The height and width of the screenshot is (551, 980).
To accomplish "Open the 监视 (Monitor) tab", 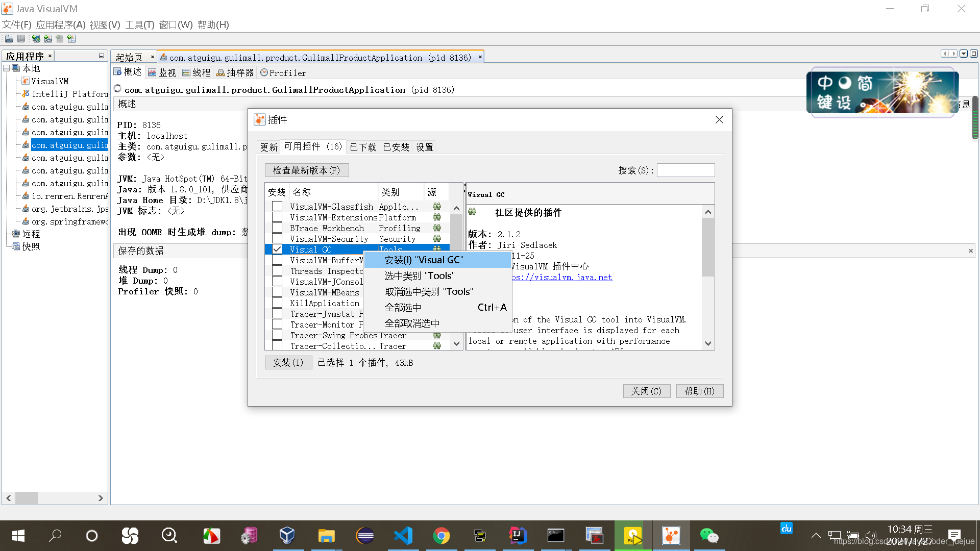I will click(x=162, y=73).
